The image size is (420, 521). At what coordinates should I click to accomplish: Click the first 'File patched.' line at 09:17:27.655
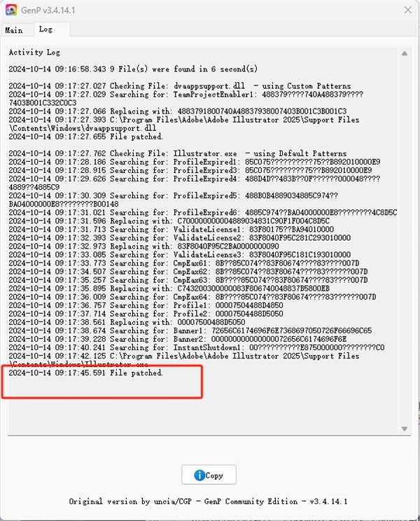click(85, 137)
